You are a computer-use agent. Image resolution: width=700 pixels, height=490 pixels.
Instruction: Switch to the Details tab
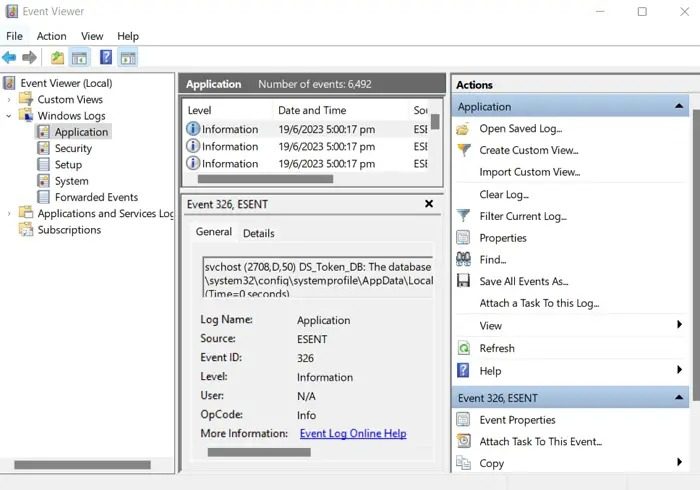pos(258,233)
